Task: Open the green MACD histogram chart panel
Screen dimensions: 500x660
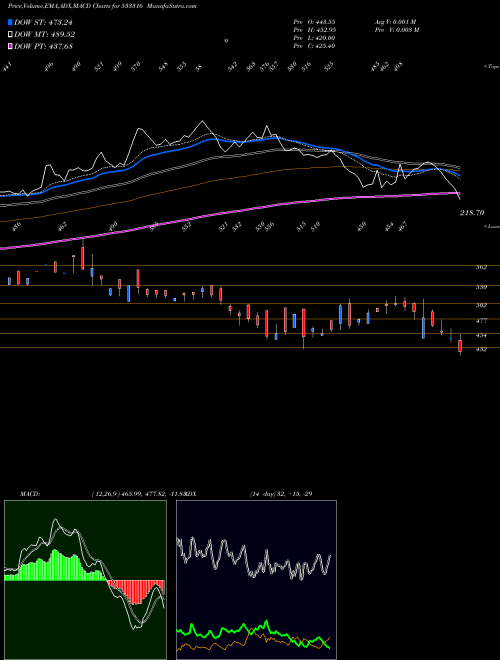Action: pyautogui.click(x=85, y=580)
